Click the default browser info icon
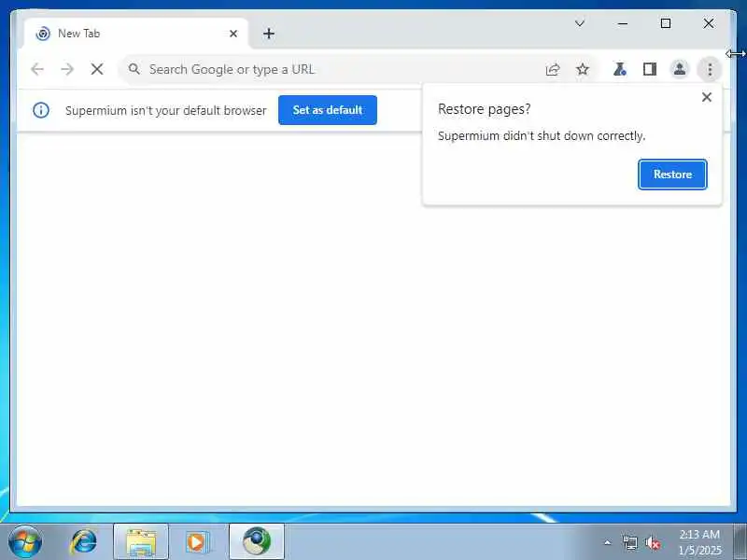 point(41,110)
